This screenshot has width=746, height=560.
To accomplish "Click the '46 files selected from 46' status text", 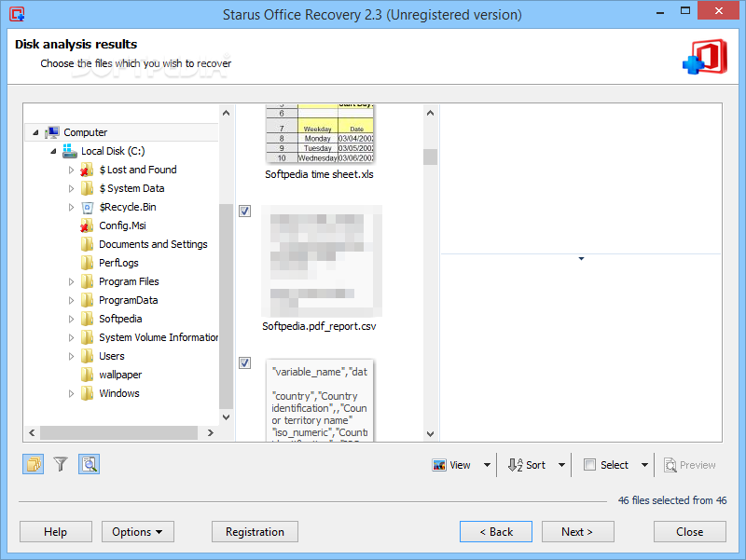I will click(672, 500).
